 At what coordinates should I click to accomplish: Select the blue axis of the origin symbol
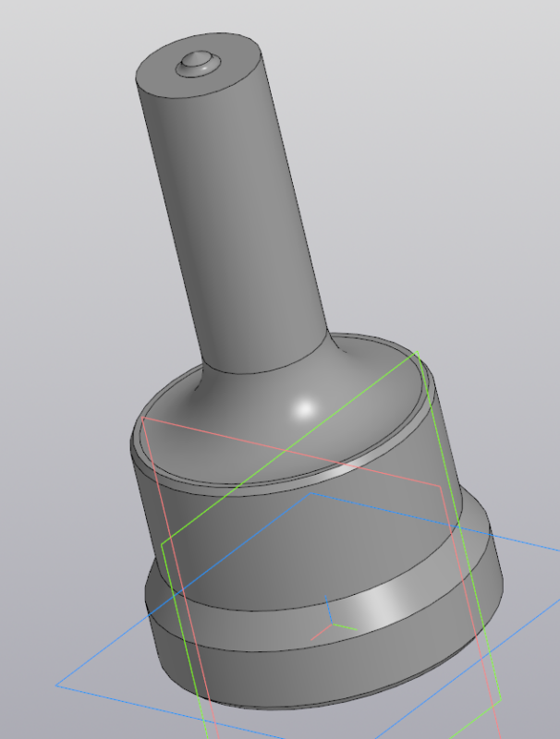329,612
